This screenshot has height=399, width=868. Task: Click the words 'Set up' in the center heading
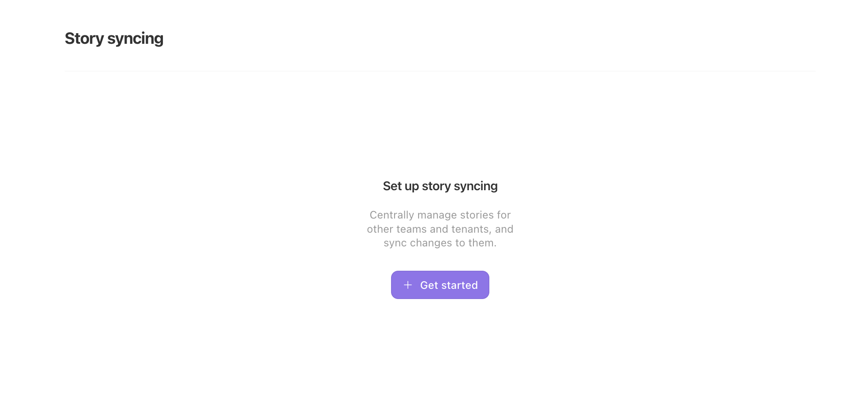401,186
